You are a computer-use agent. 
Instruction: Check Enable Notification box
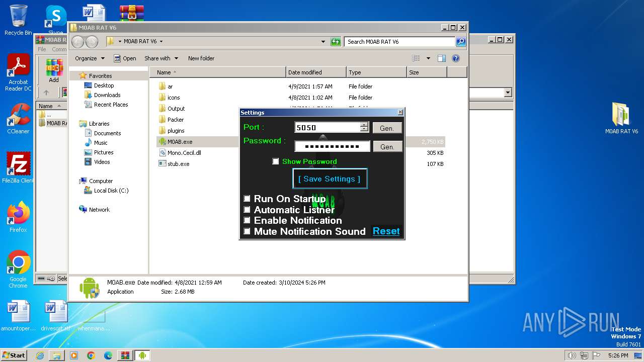click(247, 220)
